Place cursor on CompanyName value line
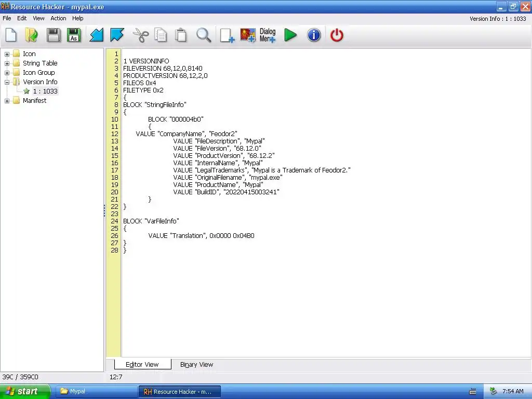 click(187, 134)
